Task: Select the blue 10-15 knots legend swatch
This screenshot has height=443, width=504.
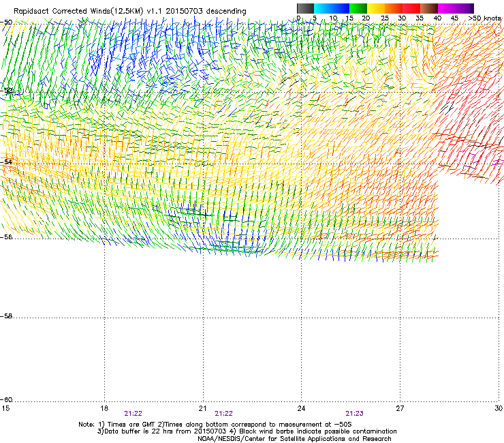Action: pos(341,8)
